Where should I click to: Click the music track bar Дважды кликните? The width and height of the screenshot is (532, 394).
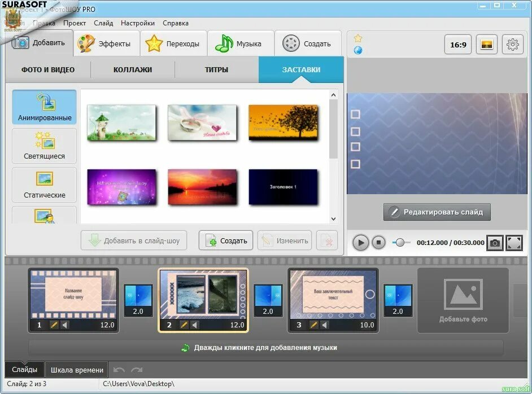click(265, 348)
